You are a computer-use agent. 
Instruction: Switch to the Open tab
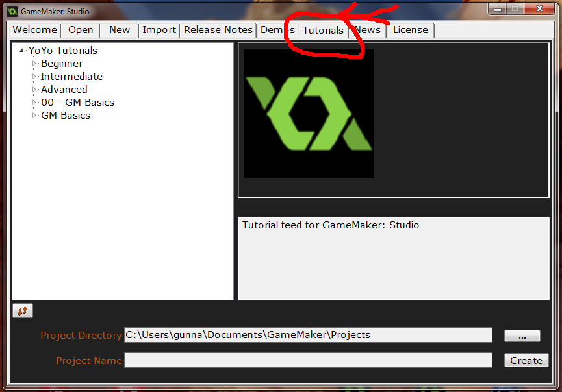coord(81,30)
